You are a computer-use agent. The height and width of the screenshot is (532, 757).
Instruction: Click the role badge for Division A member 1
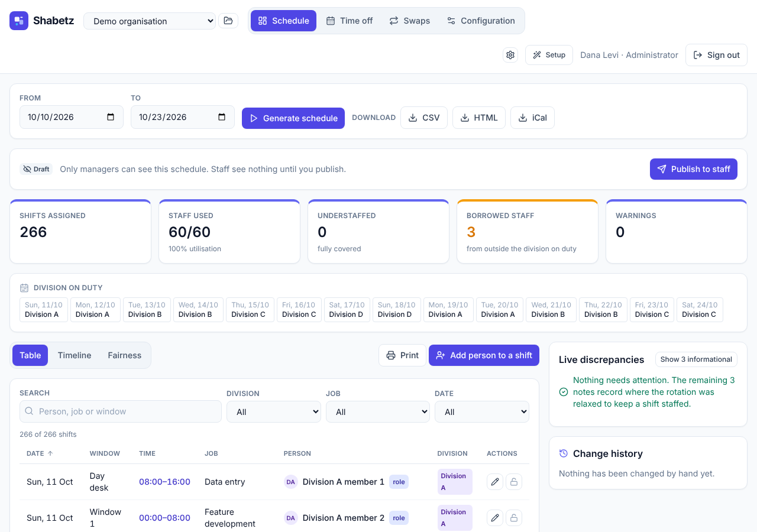coord(399,482)
